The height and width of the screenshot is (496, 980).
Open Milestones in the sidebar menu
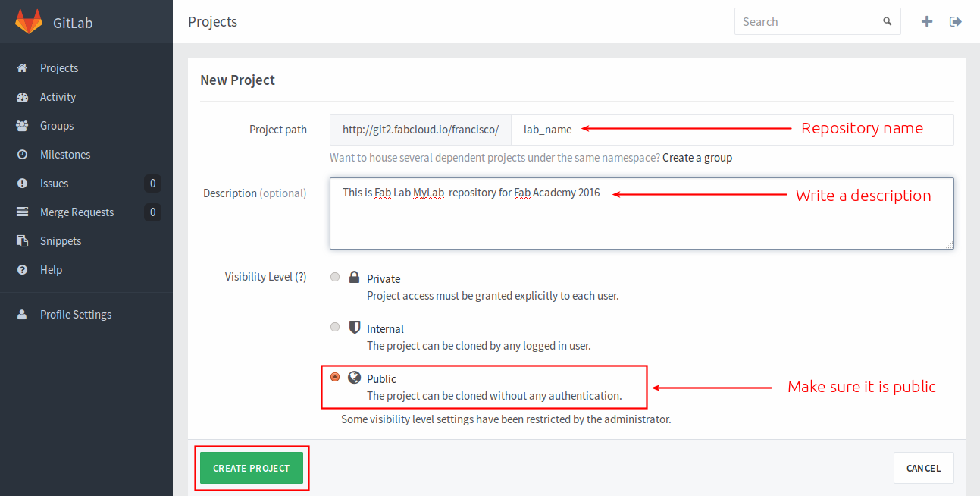click(86, 155)
